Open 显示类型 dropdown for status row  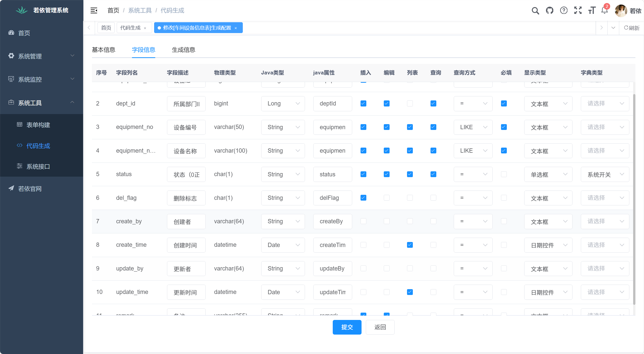(548, 174)
